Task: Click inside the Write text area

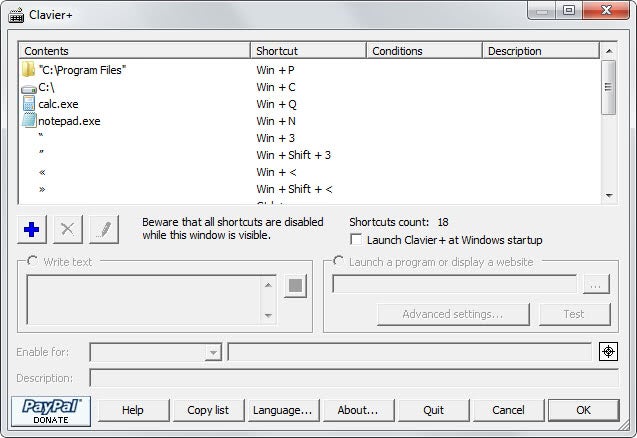Action: coord(143,300)
